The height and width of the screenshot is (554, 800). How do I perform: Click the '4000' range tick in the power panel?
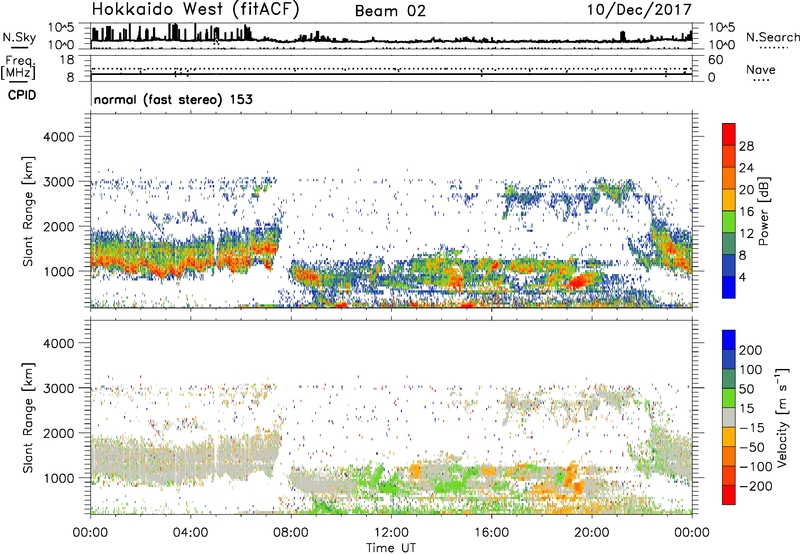[x=59, y=137]
